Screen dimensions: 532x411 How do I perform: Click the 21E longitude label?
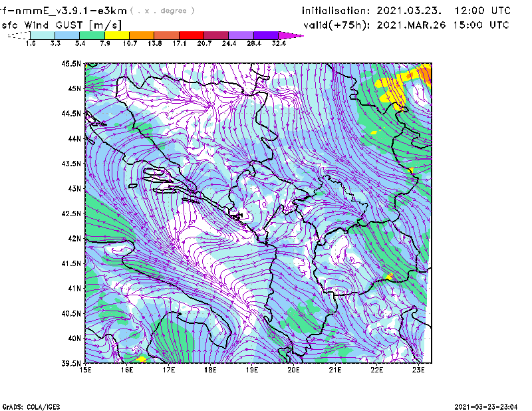(x=335, y=370)
